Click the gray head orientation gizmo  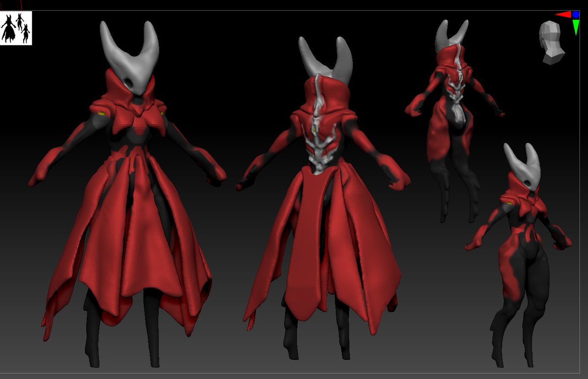(551, 42)
